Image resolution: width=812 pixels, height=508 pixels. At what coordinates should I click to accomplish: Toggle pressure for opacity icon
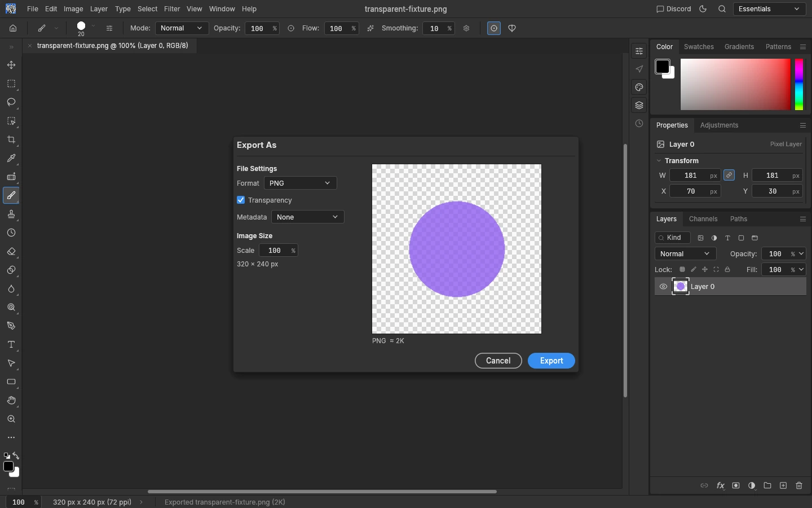[291, 28]
